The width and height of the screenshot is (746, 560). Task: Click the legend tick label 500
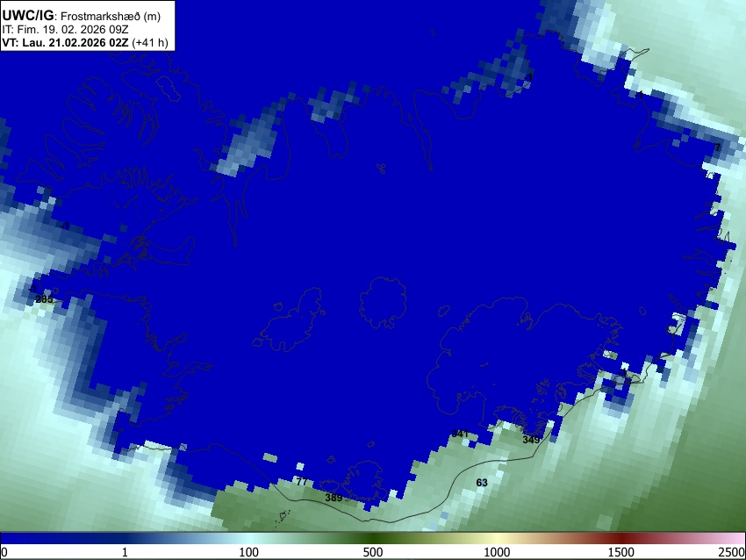372,552
